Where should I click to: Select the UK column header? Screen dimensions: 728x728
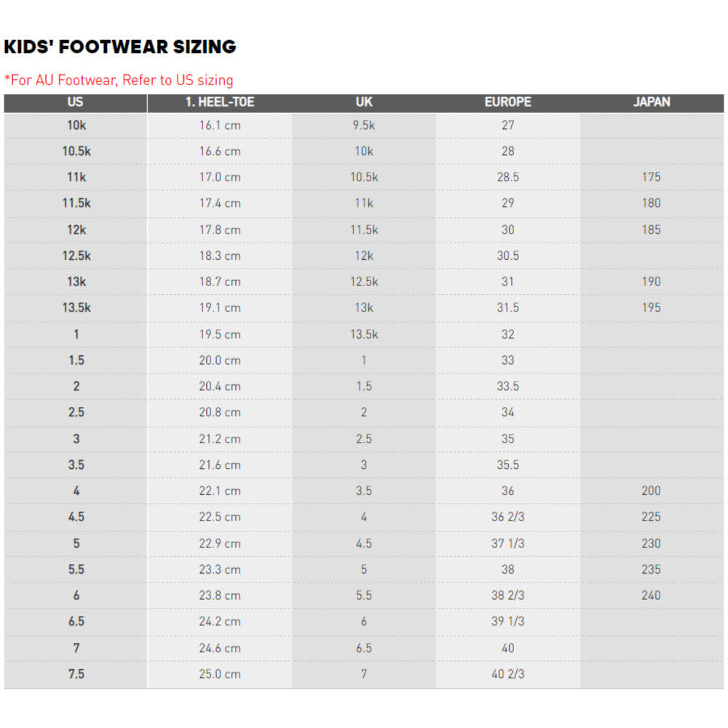point(364,102)
